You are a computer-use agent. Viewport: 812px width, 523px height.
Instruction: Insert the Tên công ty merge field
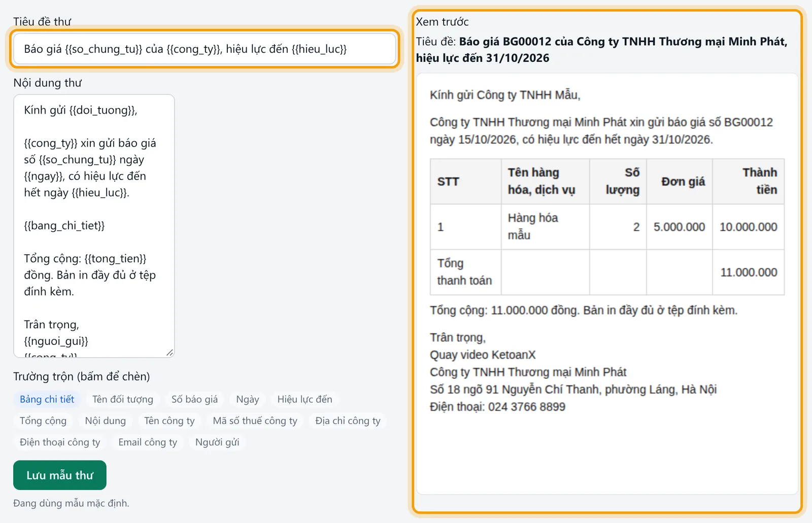click(x=170, y=421)
